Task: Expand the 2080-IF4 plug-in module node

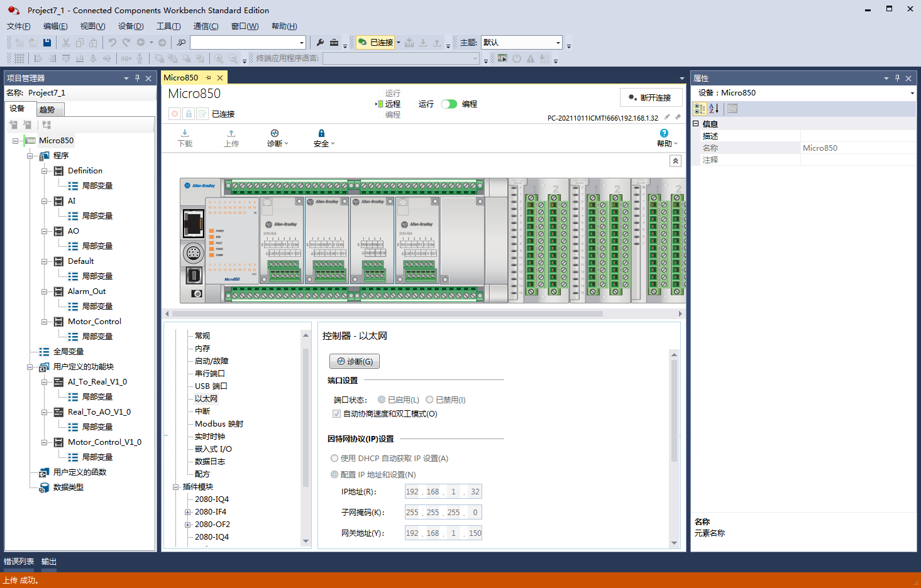Action: click(187, 512)
